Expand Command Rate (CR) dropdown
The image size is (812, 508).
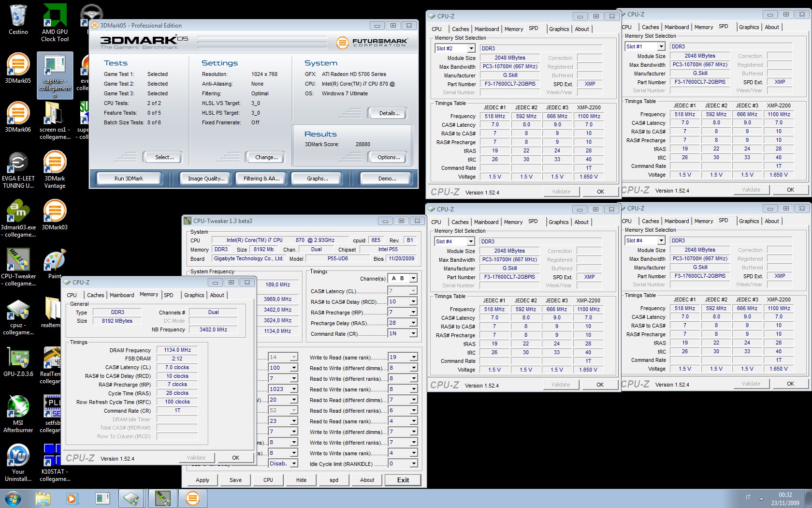(413, 333)
